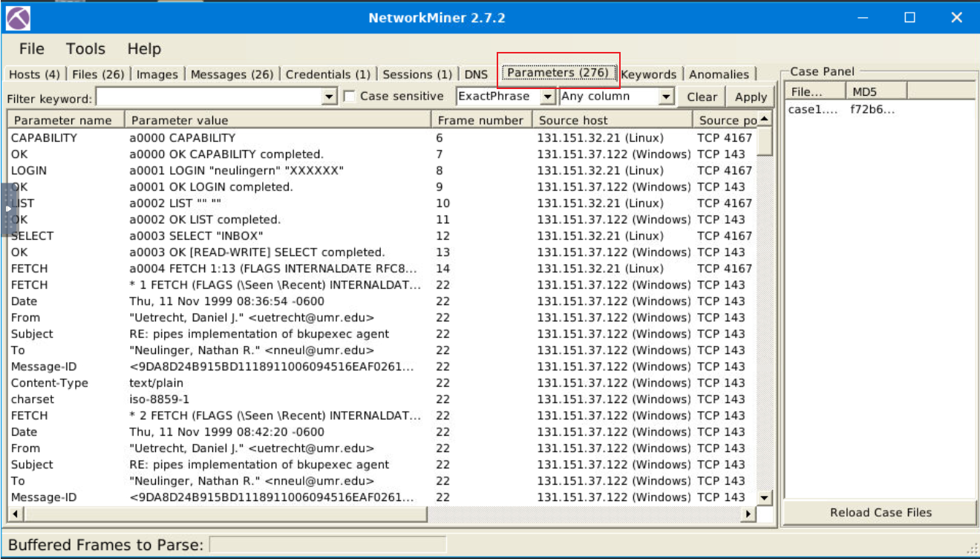980x559 pixels.
Task: Click the horizontal scrollbar thumb
Action: click(226, 513)
